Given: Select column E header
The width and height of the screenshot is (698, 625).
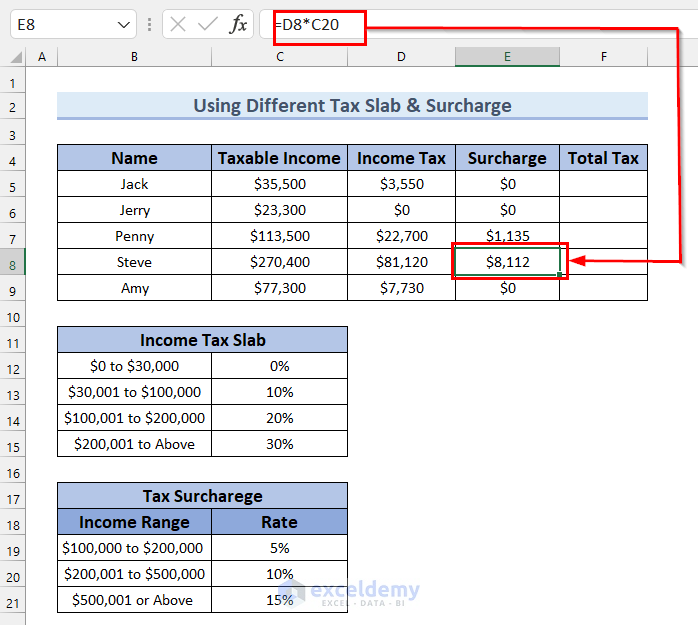Looking at the screenshot, I should click(507, 57).
